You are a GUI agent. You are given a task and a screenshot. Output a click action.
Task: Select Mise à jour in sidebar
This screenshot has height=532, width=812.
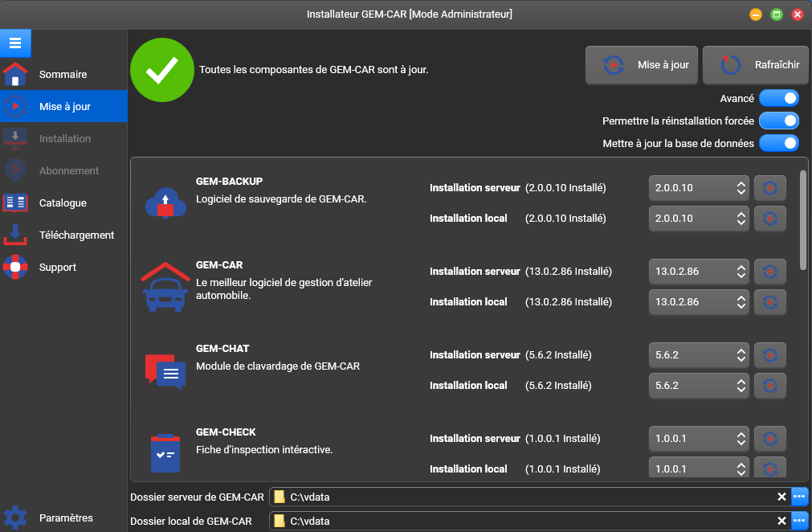click(x=63, y=106)
